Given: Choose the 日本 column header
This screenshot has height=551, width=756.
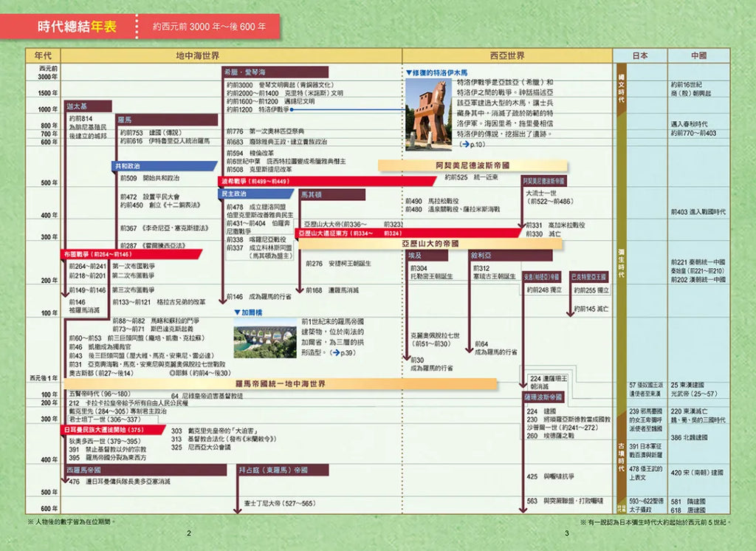Looking at the screenshot, I should click(x=640, y=55).
